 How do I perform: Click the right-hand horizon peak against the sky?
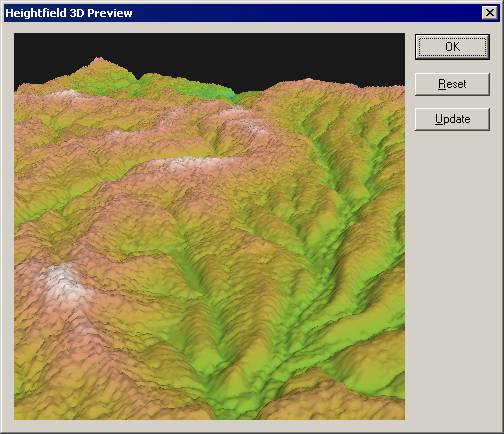(309, 80)
